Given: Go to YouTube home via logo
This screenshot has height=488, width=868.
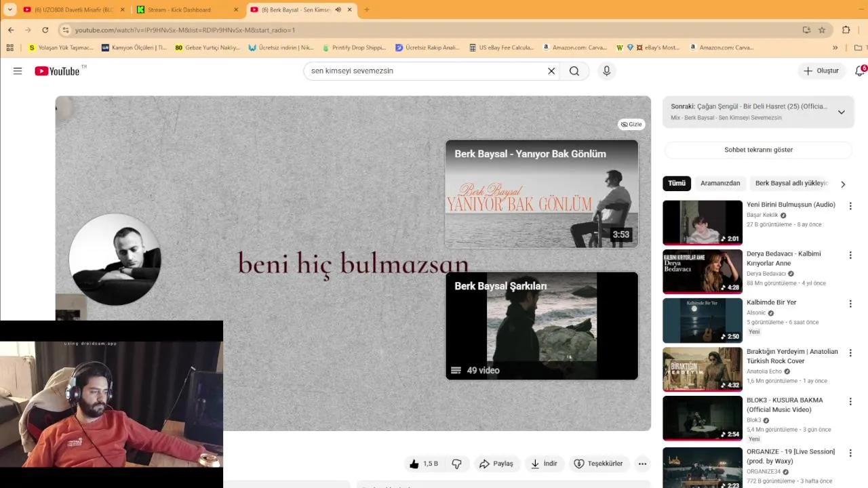Looking at the screenshot, I should [x=57, y=70].
